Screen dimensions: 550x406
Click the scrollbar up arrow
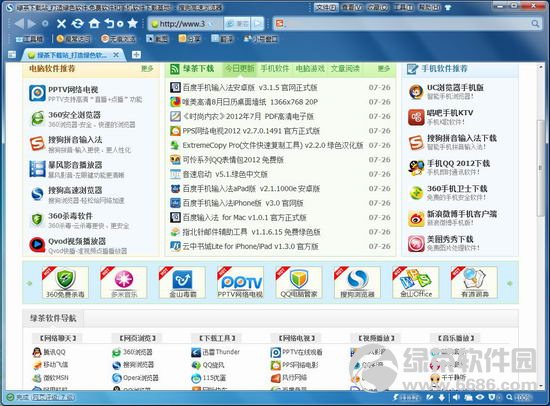[x=540, y=67]
